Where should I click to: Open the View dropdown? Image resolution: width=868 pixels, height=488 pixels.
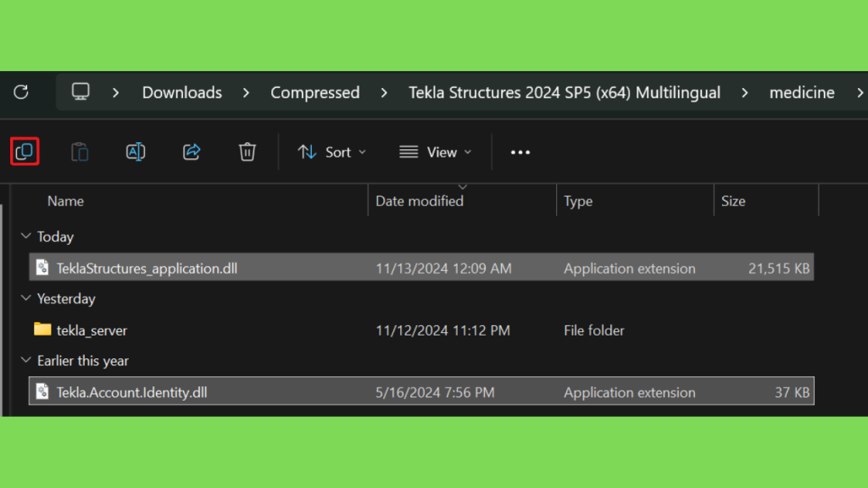(x=436, y=152)
